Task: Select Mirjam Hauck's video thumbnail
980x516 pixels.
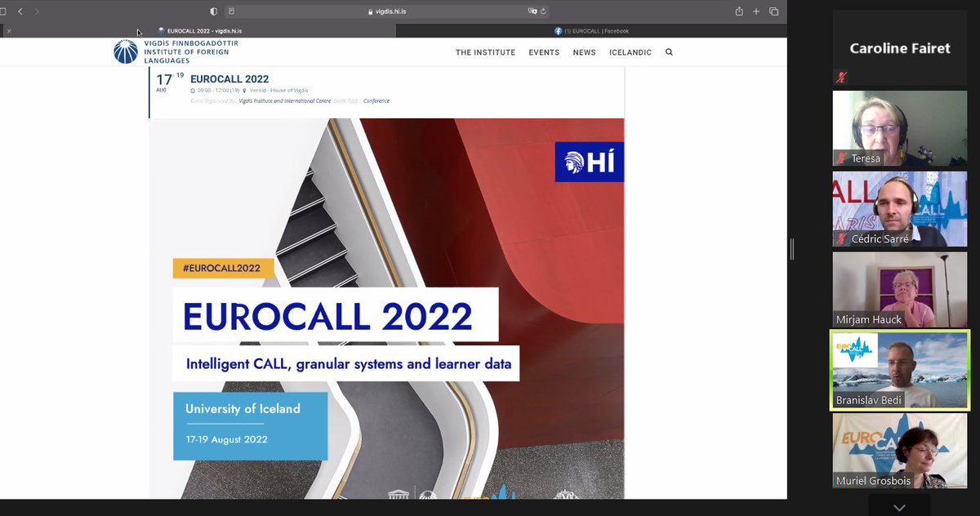Action: coord(899,287)
